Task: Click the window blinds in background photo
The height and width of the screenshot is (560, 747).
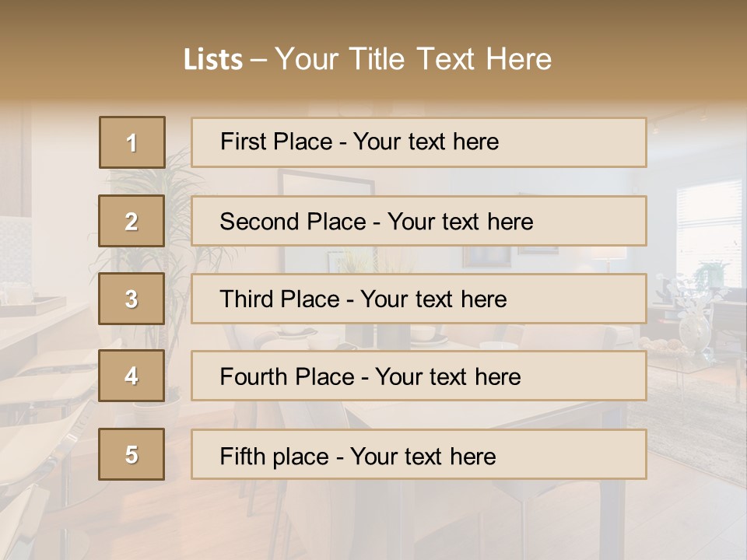Action: point(708,218)
